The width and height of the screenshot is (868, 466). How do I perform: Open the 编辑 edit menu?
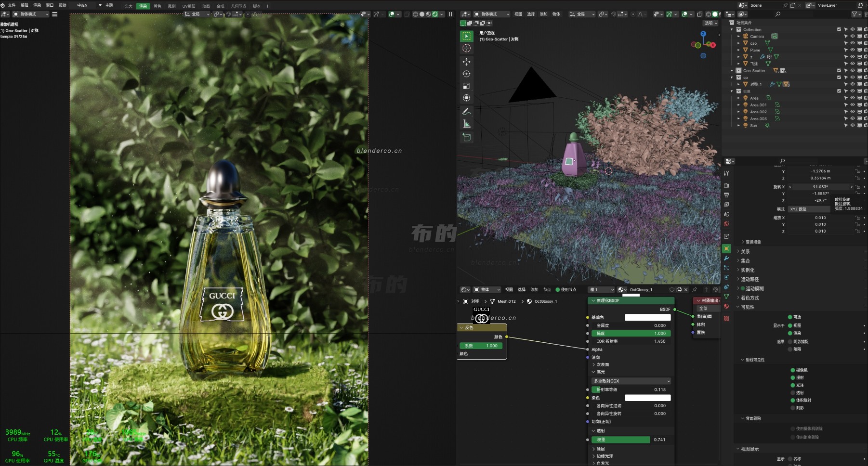point(25,5)
